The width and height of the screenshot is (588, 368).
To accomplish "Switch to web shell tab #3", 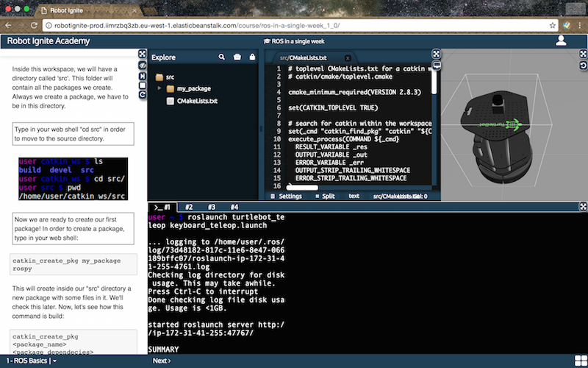I will point(212,207).
